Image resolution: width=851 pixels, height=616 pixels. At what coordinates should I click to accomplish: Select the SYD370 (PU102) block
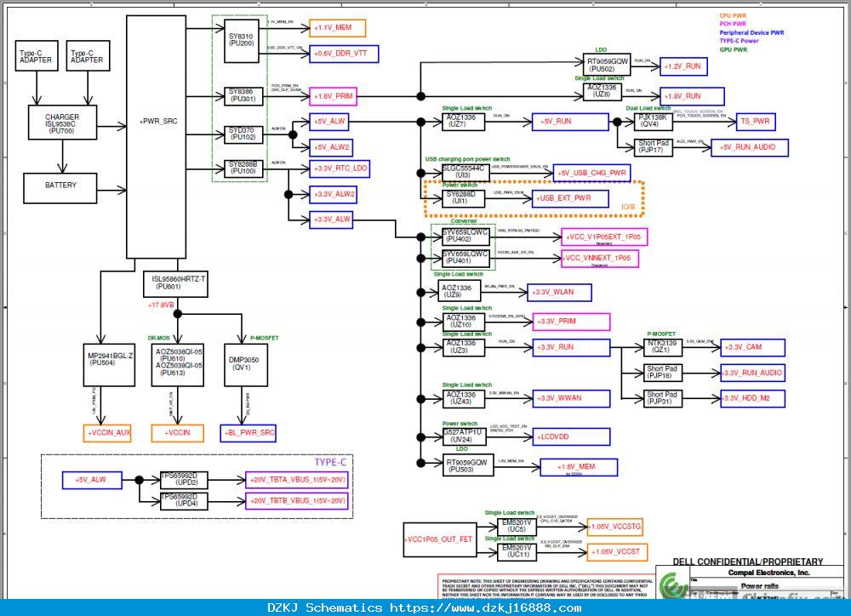tap(243, 134)
